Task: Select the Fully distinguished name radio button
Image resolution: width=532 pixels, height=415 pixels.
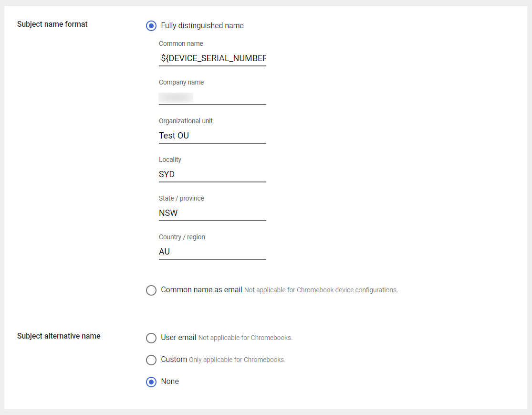Action: click(151, 26)
